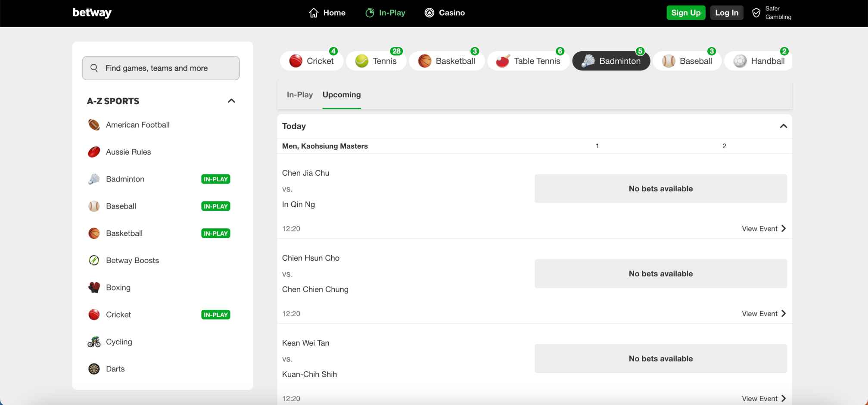868x405 pixels.
Task: Click the betway logo
Action: 92,13
